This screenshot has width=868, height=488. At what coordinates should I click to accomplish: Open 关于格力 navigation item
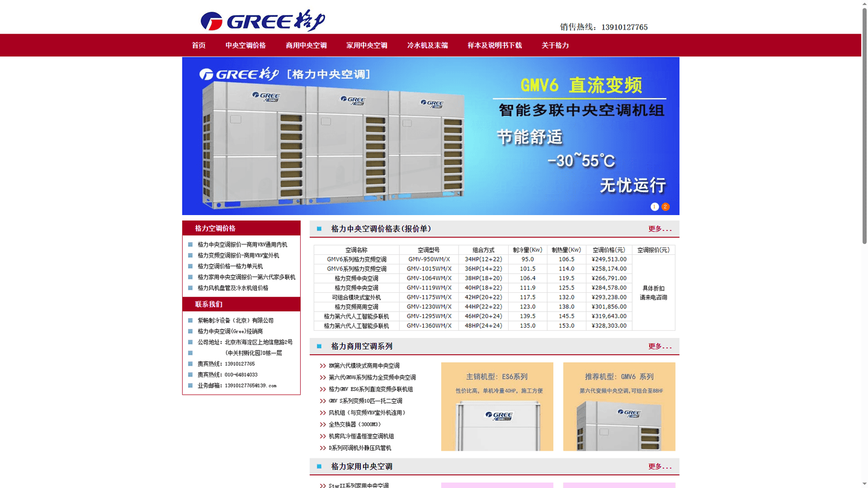pos(555,45)
